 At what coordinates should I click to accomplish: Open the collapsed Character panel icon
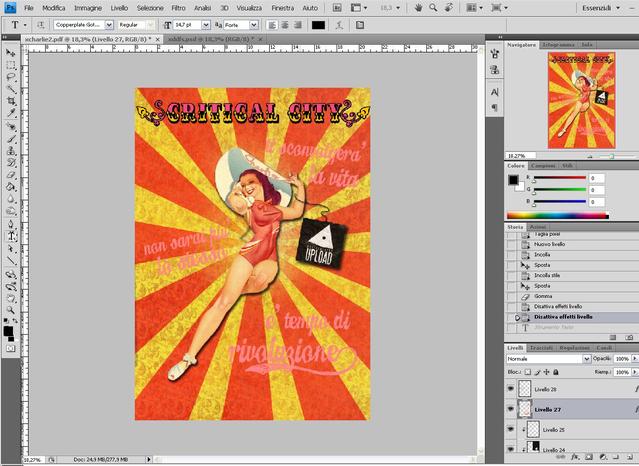coord(494,93)
